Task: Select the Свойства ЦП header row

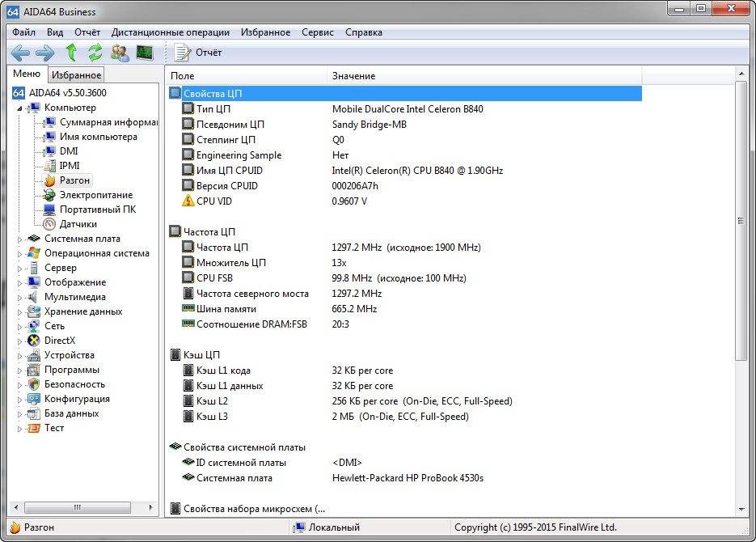Action: point(405,94)
